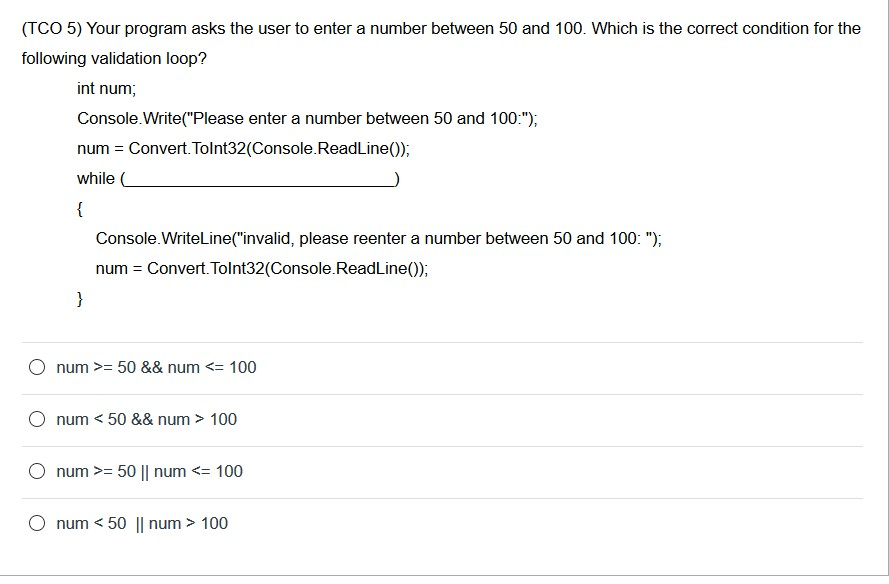Viewport: 889px width, 584px height.
Task: Select the radio button for "num >= 50 || num <= 100"
Action: click(x=37, y=471)
